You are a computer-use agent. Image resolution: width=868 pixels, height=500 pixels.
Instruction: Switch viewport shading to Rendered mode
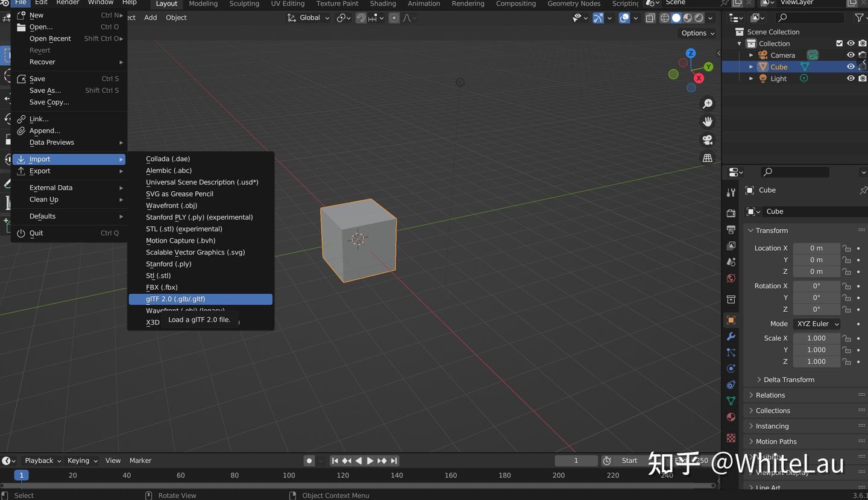[699, 17]
